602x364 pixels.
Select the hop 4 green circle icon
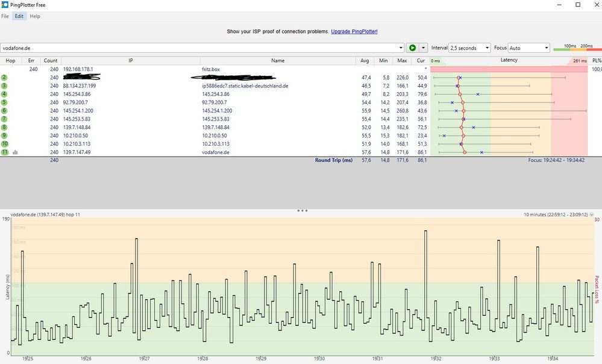(4, 94)
